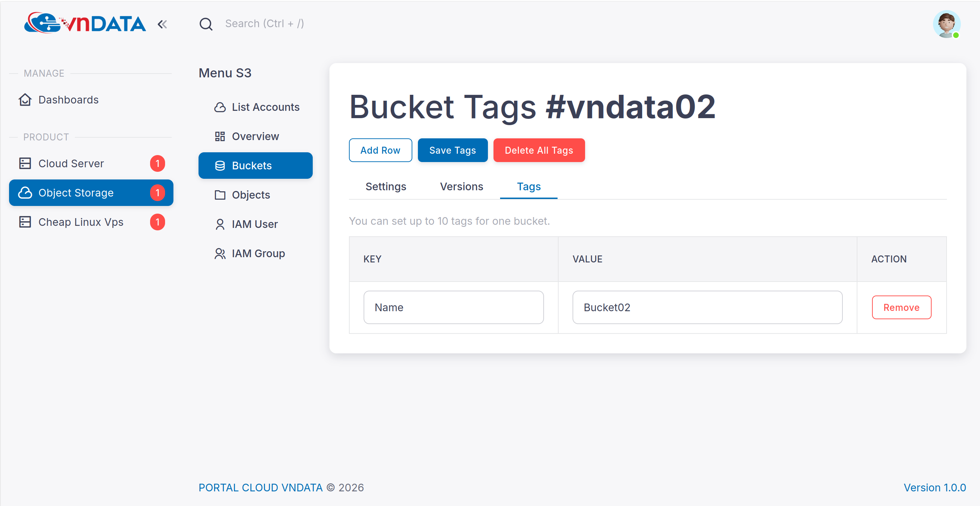Collapse sidebar with double-chevron icon

(x=162, y=24)
